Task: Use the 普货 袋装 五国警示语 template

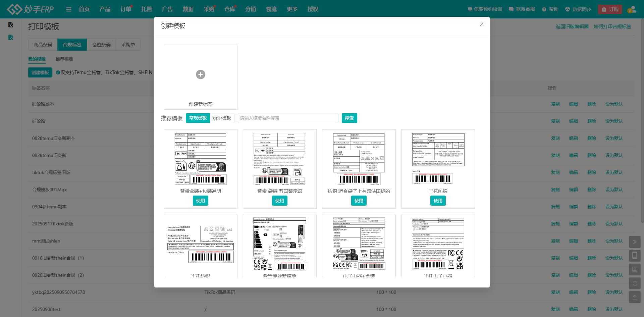Action: click(280, 201)
